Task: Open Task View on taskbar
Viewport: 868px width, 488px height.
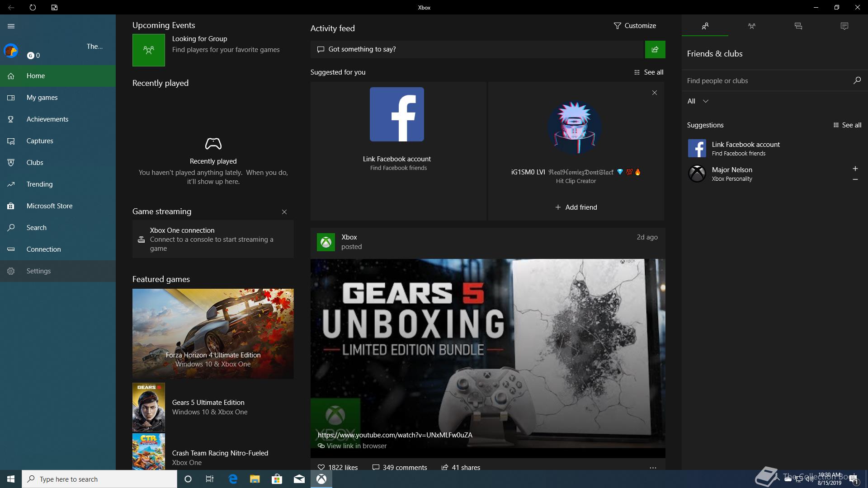Action: click(210, 479)
